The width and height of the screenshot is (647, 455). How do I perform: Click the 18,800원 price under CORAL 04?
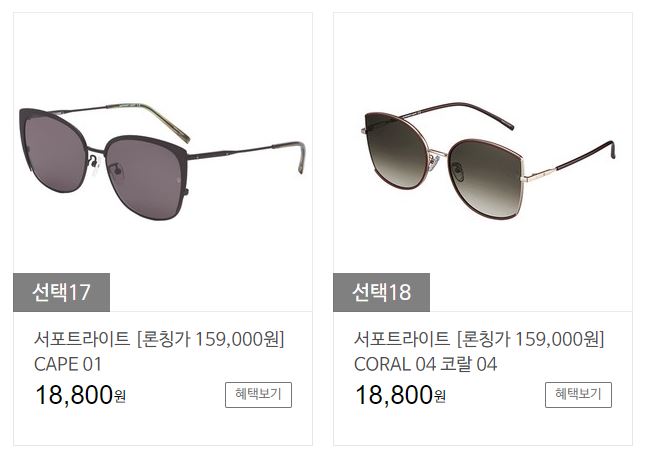click(400, 395)
